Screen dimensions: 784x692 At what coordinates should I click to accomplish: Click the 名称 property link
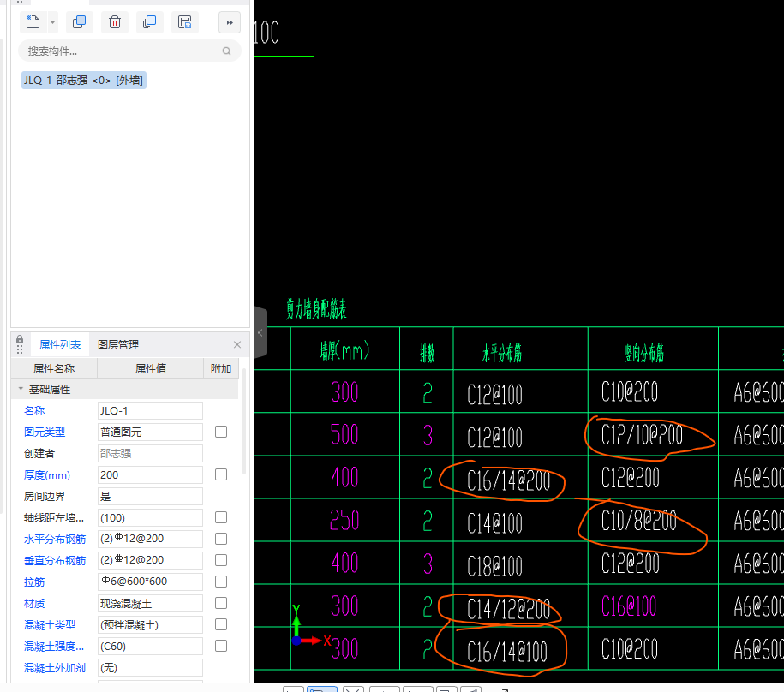point(34,411)
